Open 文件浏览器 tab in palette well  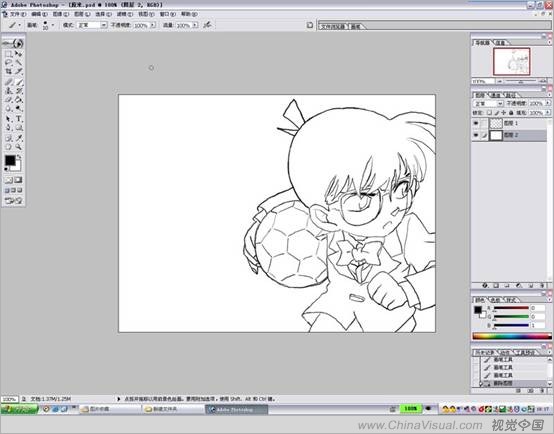click(332, 27)
